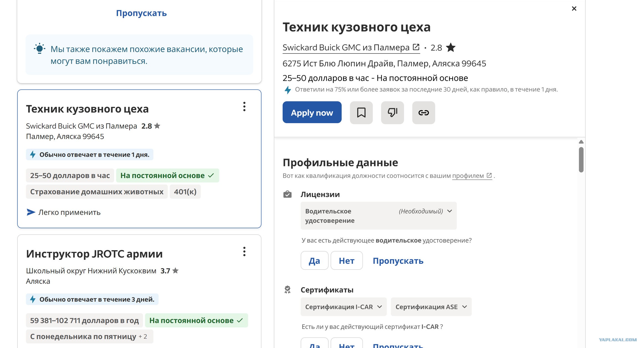Click the star rating beside 2.8 in details
Image resolution: width=644 pixels, height=348 pixels.
point(451,47)
